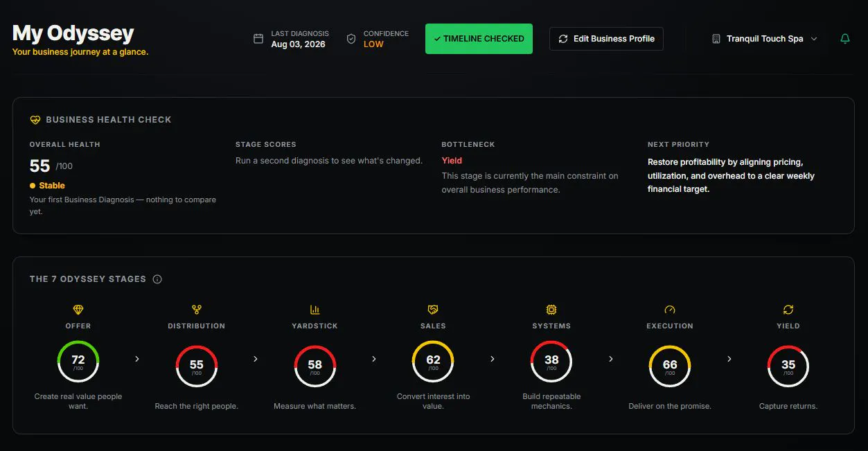Click the shield icon beside Confidence
Image resolution: width=868 pixels, height=451 pixels.
[351, 39]
